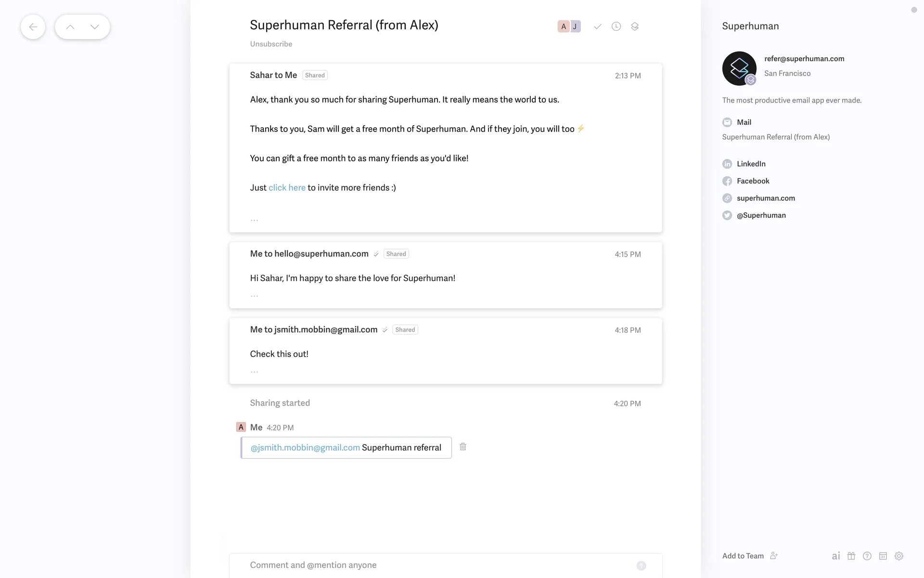This screenshot has width=924, height=578.
Task: Open settings gear icon
Action: [898, 556]
